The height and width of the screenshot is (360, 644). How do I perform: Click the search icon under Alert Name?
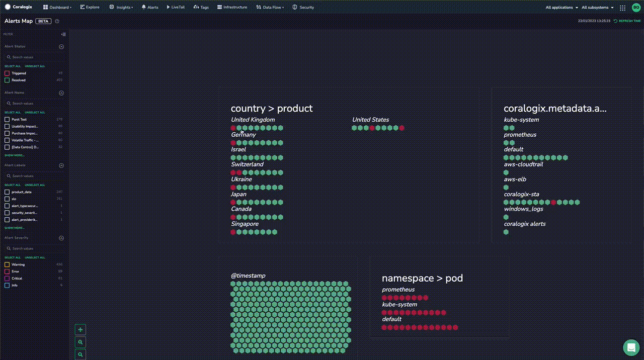[x=9, y=104]
